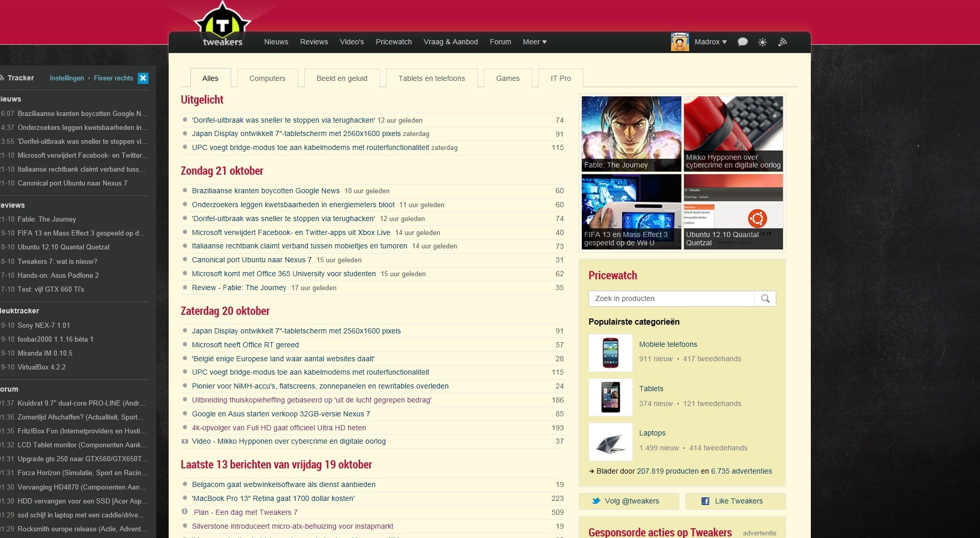Open Uitgelicht article about Japan Display tabletscherm

point(296,133)
